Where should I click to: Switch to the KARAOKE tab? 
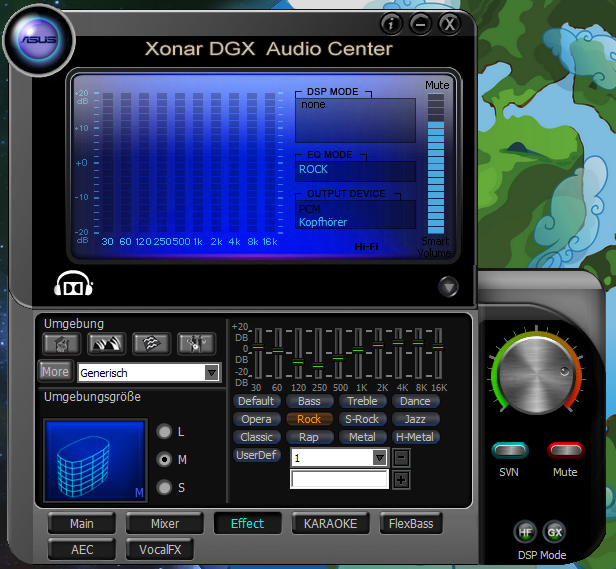[x=330, y=523]
